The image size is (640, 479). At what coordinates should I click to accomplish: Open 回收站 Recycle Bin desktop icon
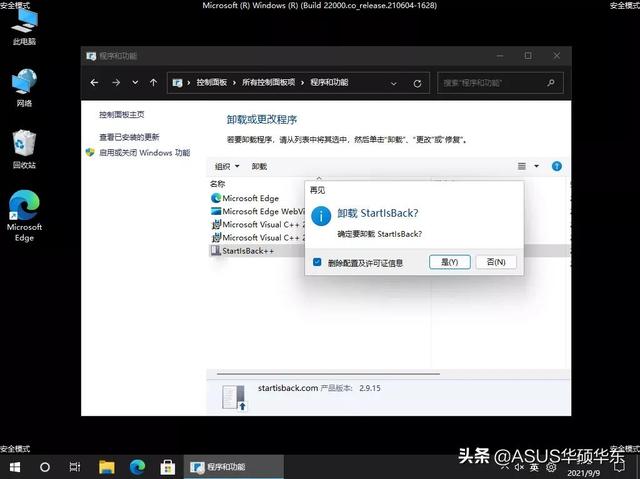(24, 145)
